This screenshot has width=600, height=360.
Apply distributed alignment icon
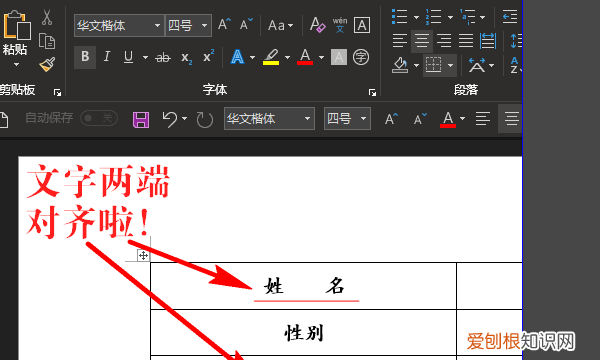tap(488, 41)
